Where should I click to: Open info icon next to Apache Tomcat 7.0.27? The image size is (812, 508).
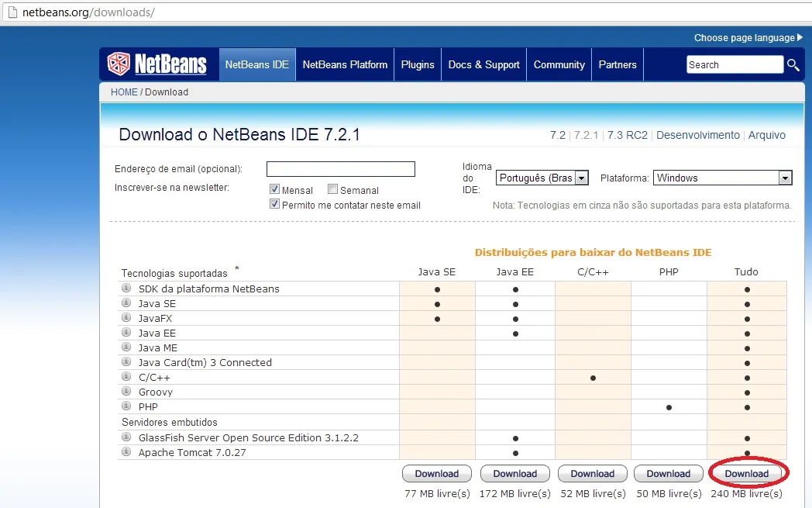coord(126,452)
